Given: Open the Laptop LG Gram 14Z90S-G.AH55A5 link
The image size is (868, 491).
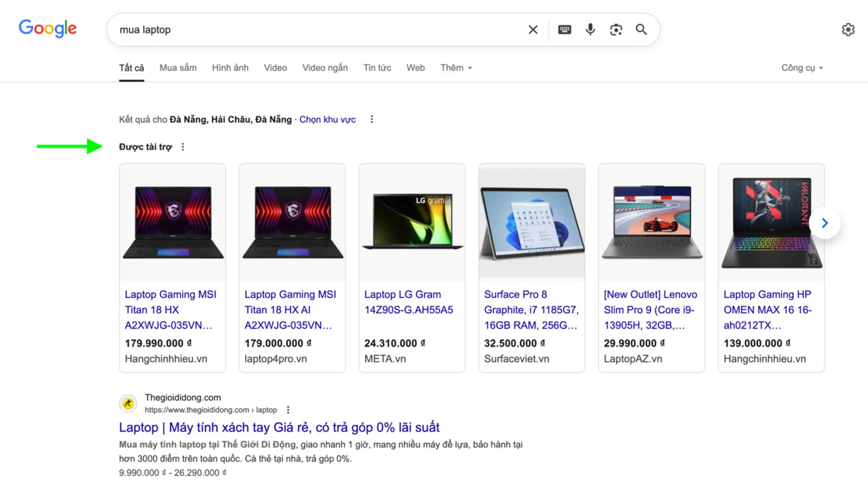Looking at the screenshot, I should [x=408, y=302].
